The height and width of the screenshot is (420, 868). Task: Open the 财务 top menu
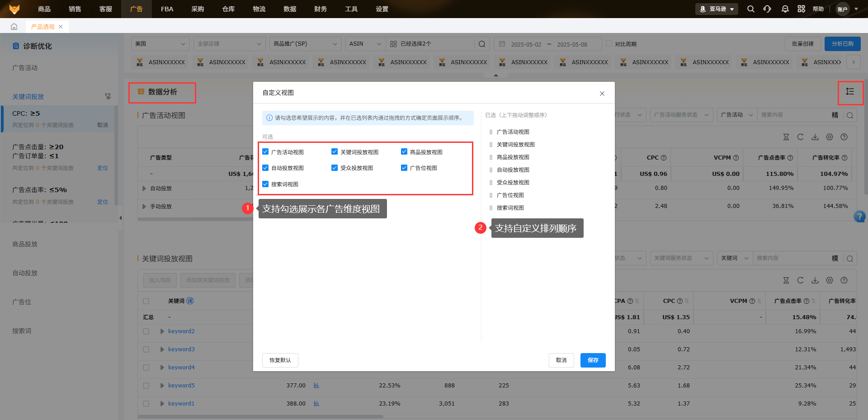pos(321,9)
